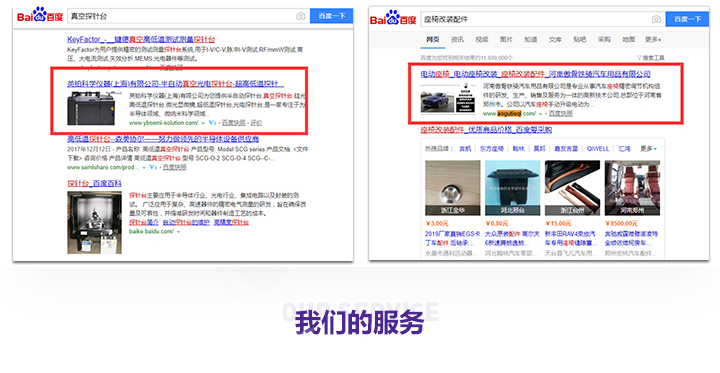
Task: Select the 地图 tab in Baidu navigation
Action: pos(629,40)
